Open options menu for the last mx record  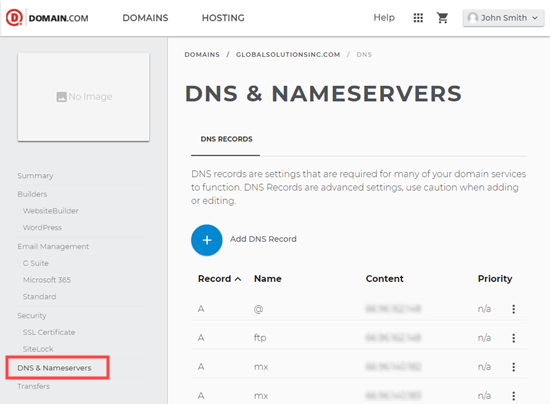[x=514, y=396]
